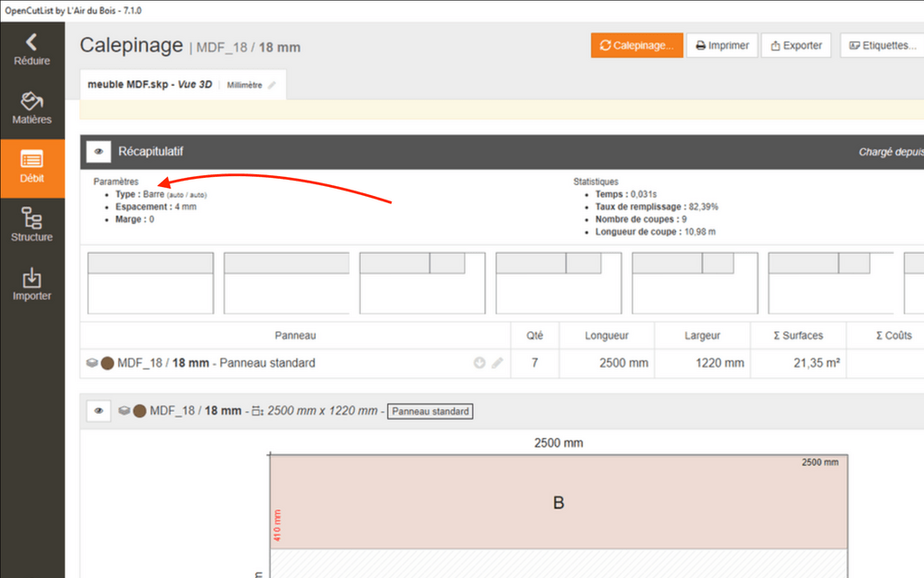Go to the Structure section
This screenshot has height=578, width=924.
32,226
